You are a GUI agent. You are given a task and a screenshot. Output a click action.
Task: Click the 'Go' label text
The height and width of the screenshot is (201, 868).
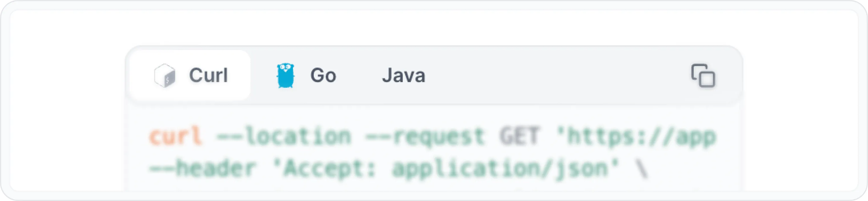pyautogui.click(x=323, y=75)
